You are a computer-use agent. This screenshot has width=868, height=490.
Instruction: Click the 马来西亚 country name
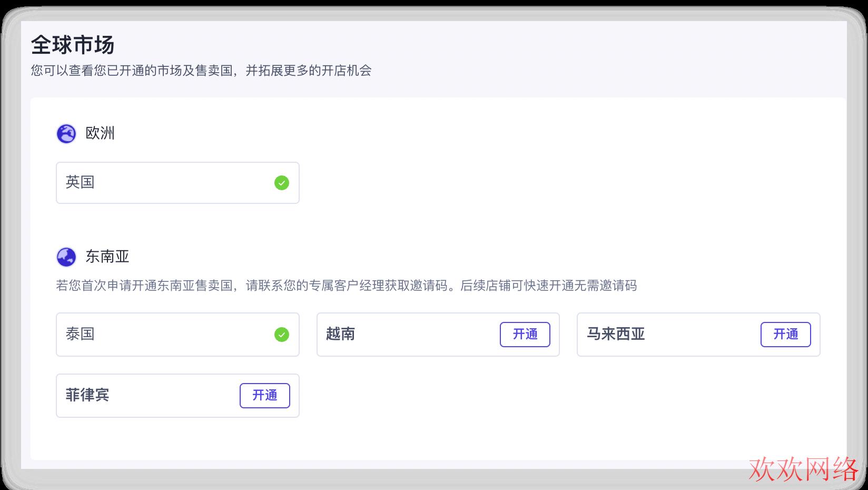[616, 334]
